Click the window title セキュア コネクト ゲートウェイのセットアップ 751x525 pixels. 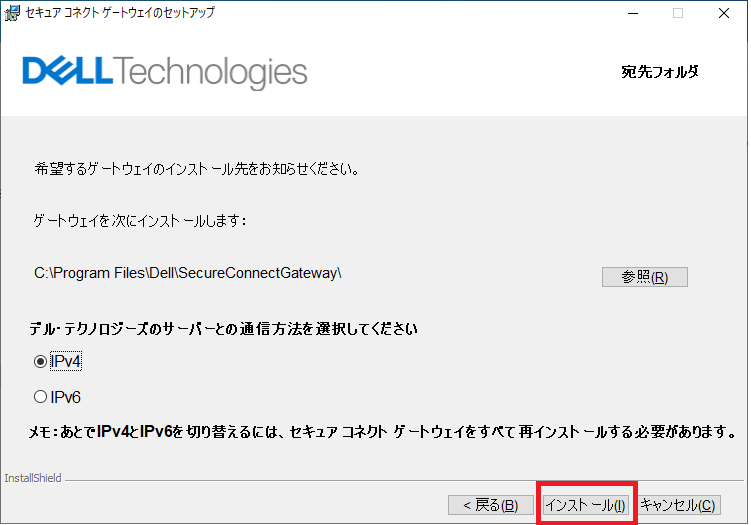pyautogui.click(x=120, y=12)
